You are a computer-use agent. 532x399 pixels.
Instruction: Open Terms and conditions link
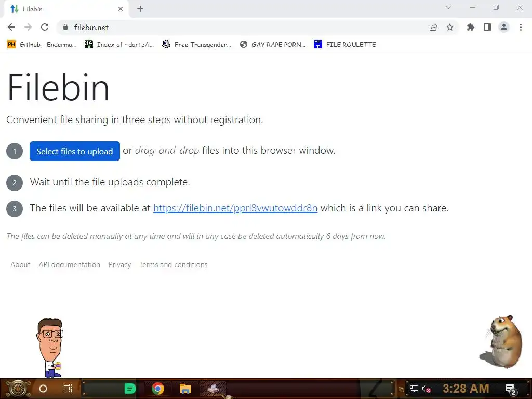point(174,264)
